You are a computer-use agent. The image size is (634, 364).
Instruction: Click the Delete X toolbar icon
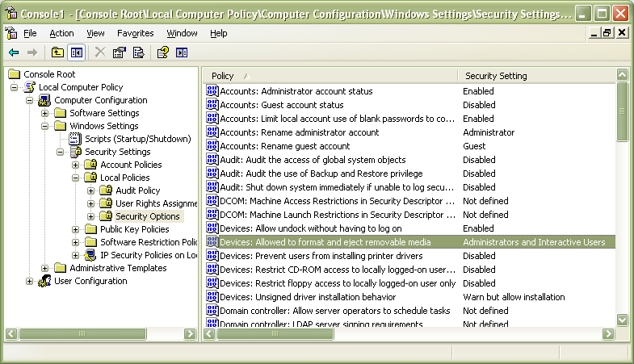tap(100, 52)
